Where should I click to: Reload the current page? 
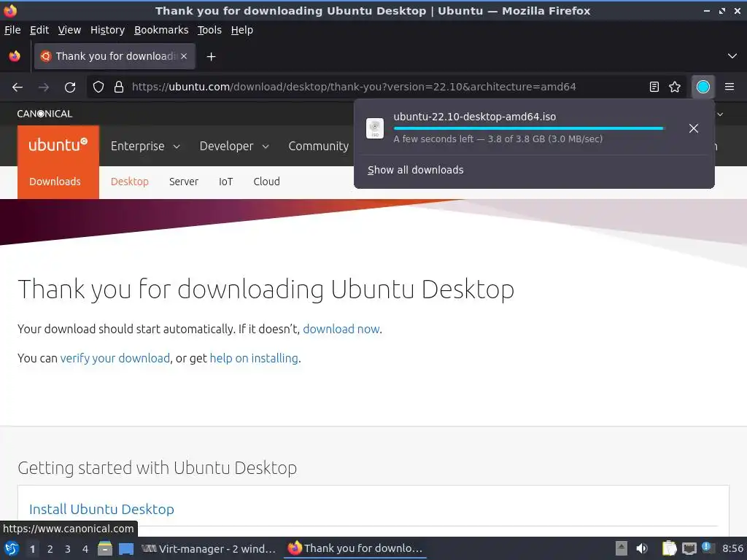pos(70,87)
